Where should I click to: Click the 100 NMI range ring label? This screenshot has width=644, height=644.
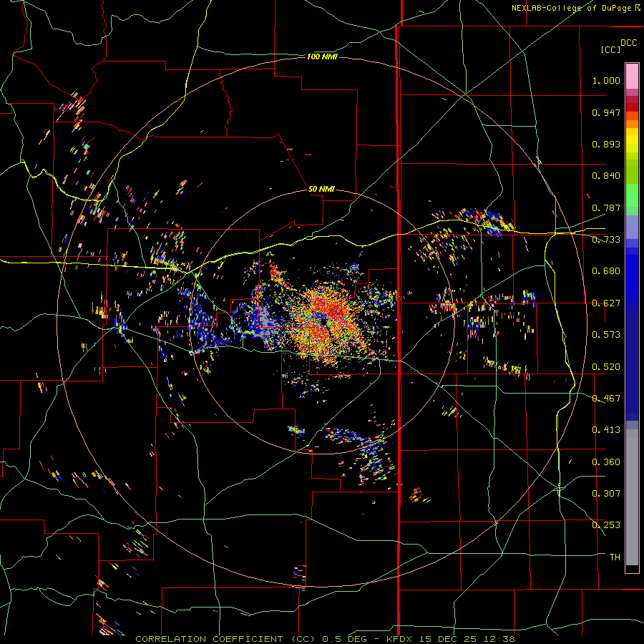coord(322,57)
